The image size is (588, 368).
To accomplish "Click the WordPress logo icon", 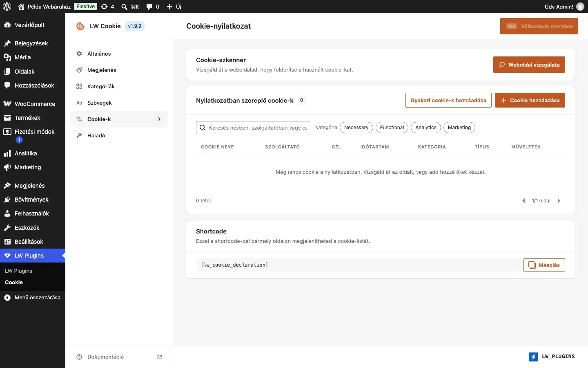I will (7, 7).
